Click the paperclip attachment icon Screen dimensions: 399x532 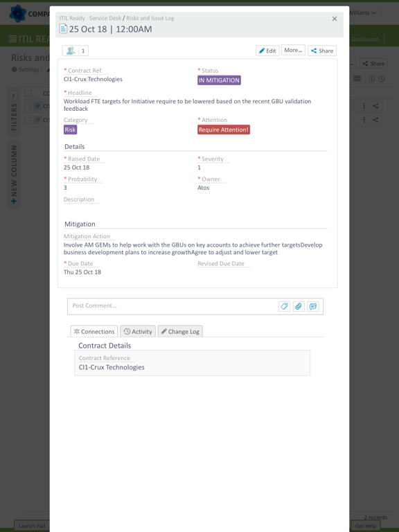tap(299, 306)
